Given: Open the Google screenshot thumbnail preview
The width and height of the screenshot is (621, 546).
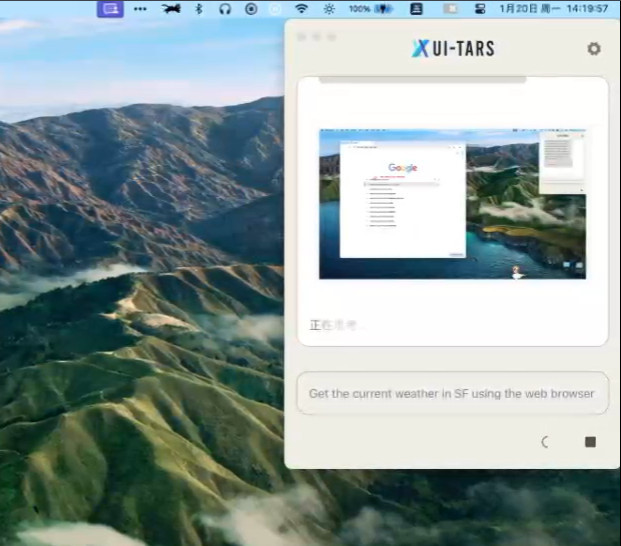Looking at the screenshot, I should (452, 204).
